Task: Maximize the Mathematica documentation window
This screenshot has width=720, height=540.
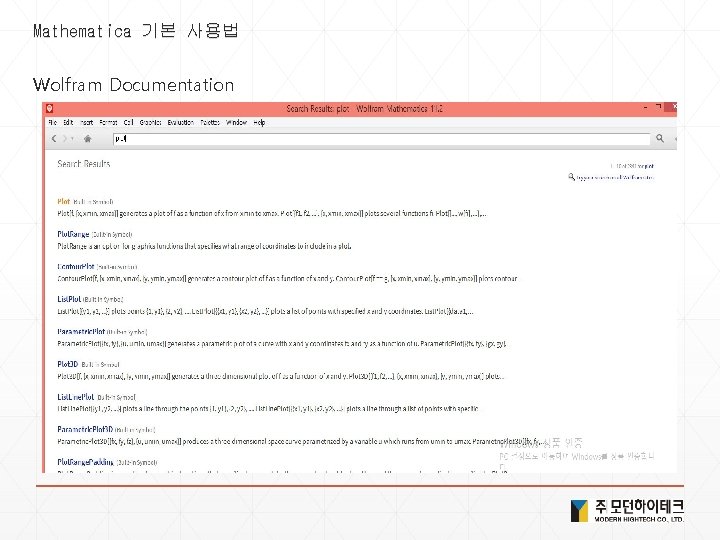Action: pyautogui.click(x=658, y=107)
